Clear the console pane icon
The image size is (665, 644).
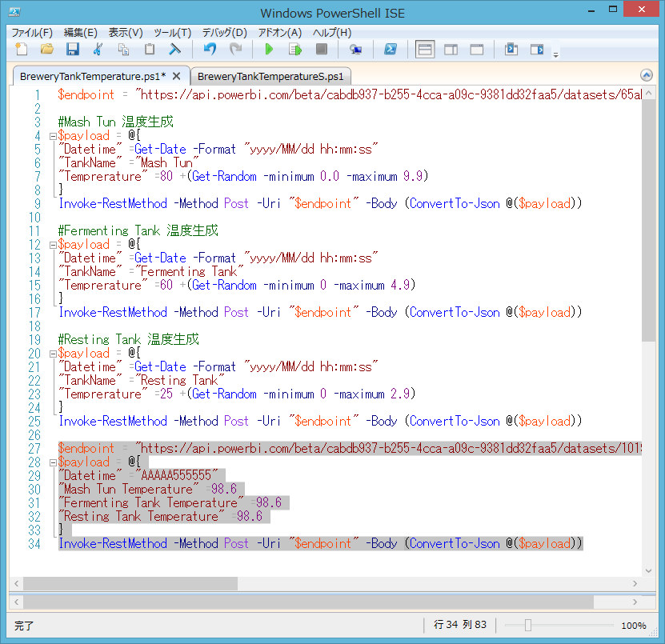coord(174,49)
